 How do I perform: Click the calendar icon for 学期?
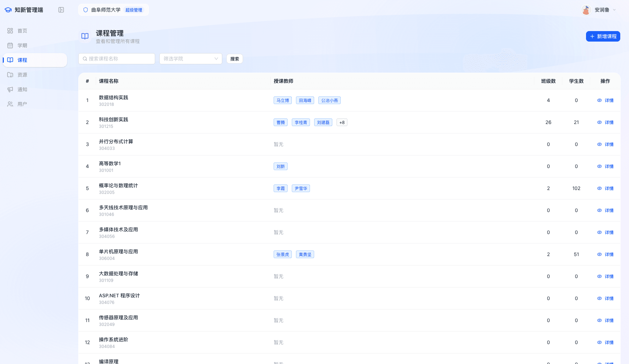10,45
